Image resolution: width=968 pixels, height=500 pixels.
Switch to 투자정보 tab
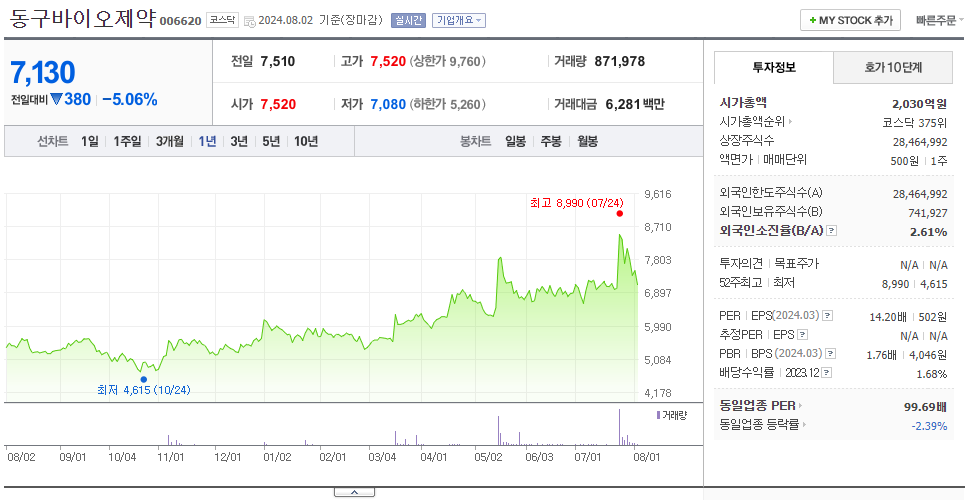click(x=774, y=67)
